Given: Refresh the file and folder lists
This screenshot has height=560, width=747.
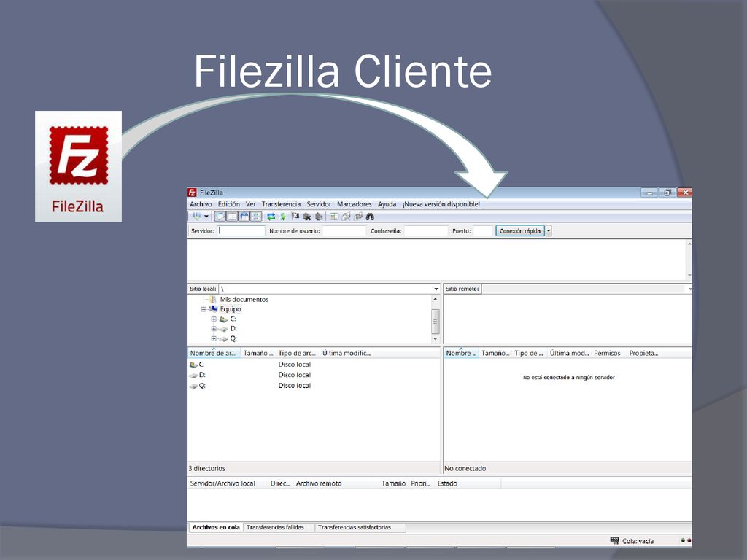Looking at the screenshot, I should [271, 217].
